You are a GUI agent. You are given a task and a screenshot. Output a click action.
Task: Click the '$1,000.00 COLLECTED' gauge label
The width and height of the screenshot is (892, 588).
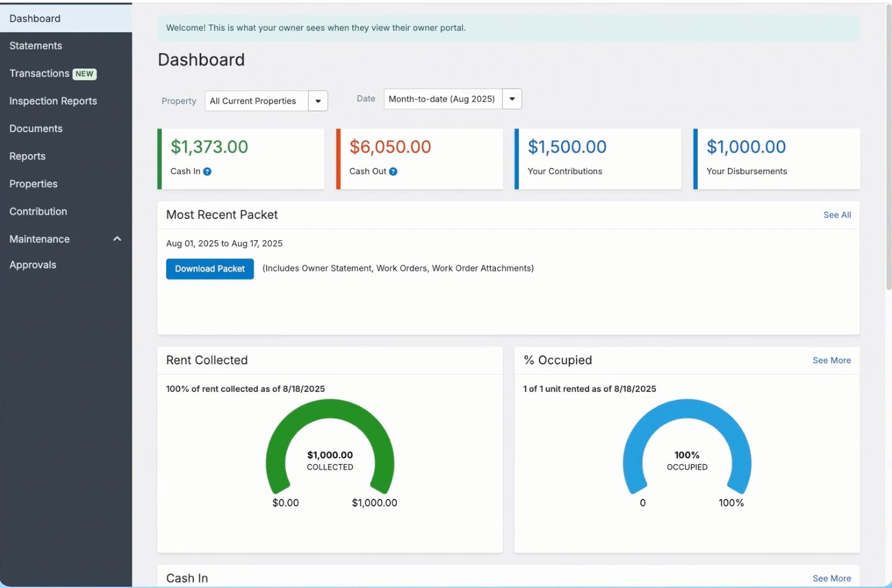330,461
